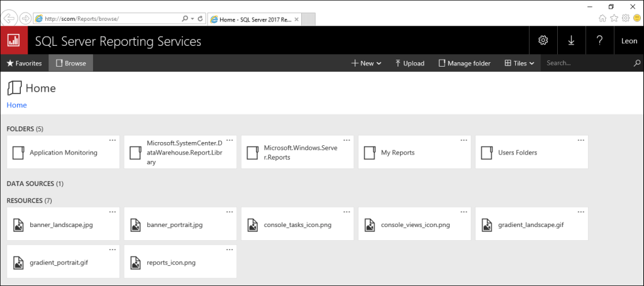Restore down the browser window
Screen dimensions: 644x286
tap(611, 6)
